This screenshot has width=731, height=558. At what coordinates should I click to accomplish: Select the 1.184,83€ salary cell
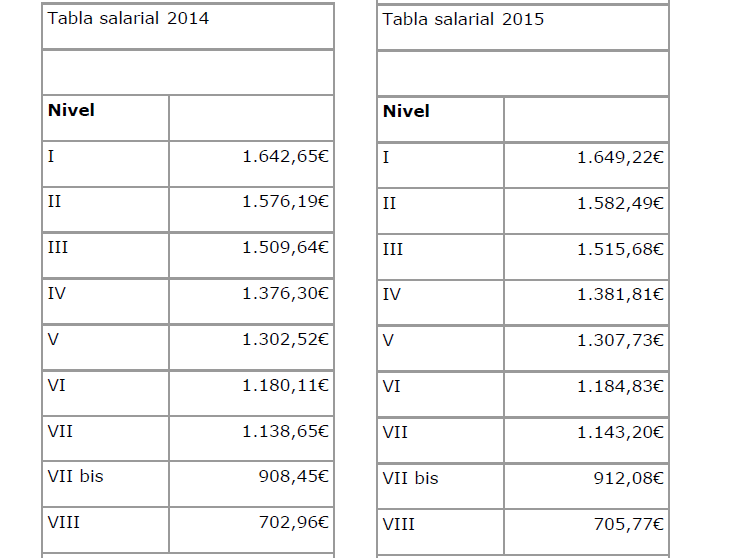tap(621, 386)
